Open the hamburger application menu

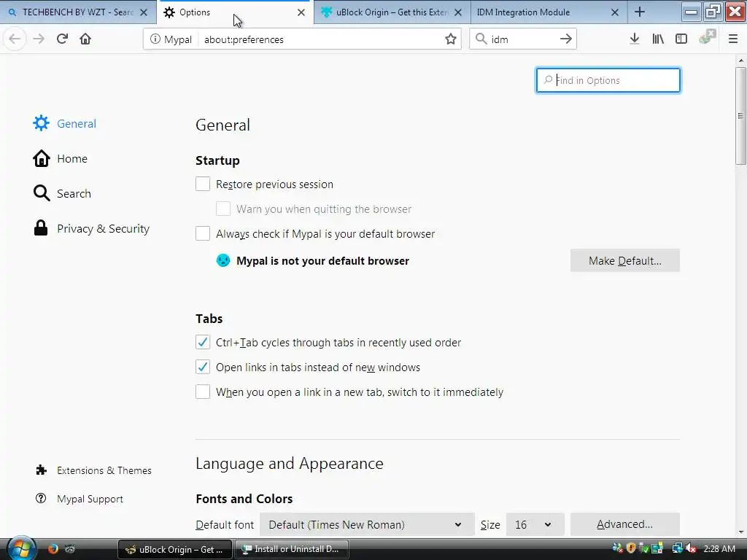pyautogui.click(x=732, y=39)
